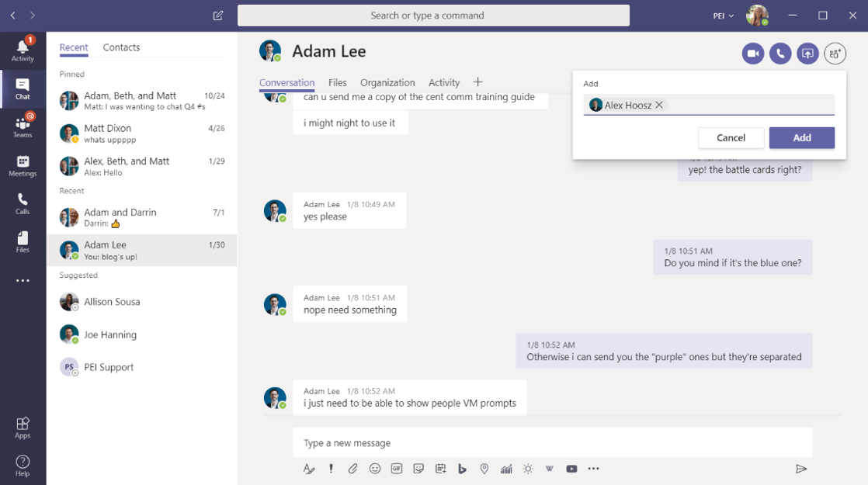The image size is (868, 485).
Task: Open the Activity notifications bell
Action: click(23, 48)
